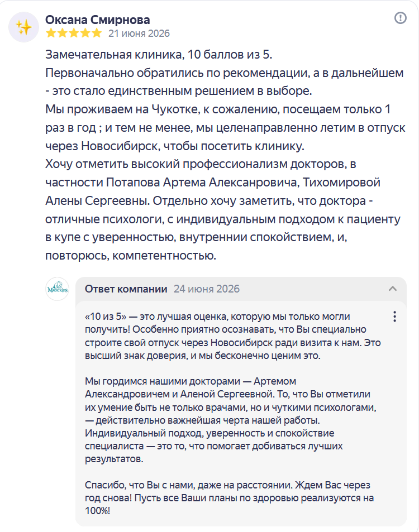Click the Magic Kids company logo
The height and width of the screenshot is (532, 419).
coord(58,289)
